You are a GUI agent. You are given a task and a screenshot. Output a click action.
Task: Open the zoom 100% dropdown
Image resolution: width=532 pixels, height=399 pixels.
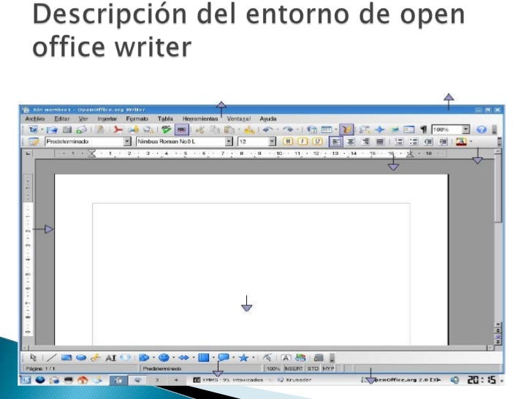[465, 129]
